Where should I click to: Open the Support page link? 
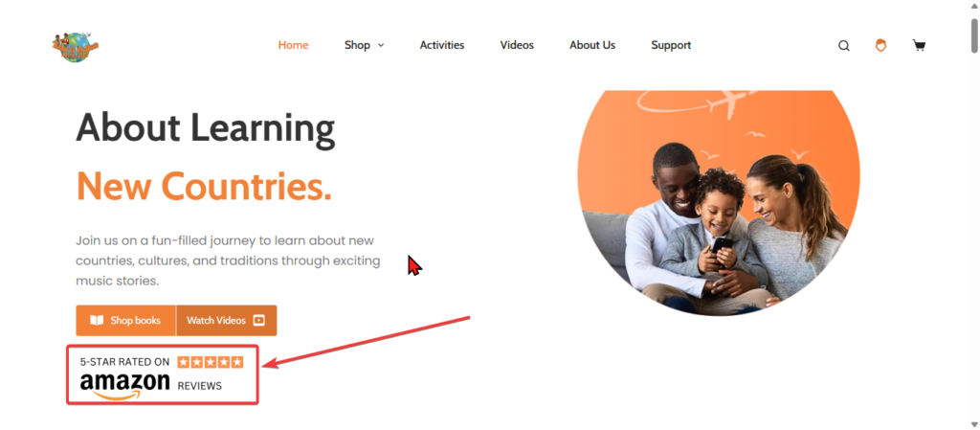click(671, 45)
